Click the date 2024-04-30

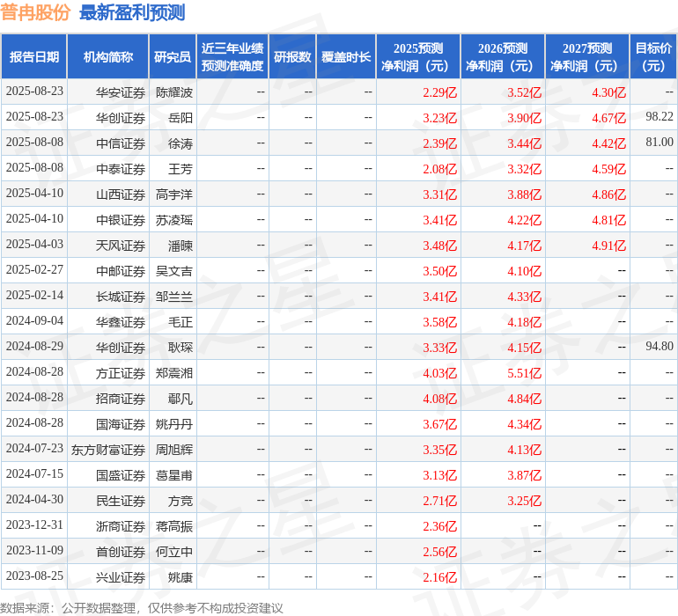[34, 499]
